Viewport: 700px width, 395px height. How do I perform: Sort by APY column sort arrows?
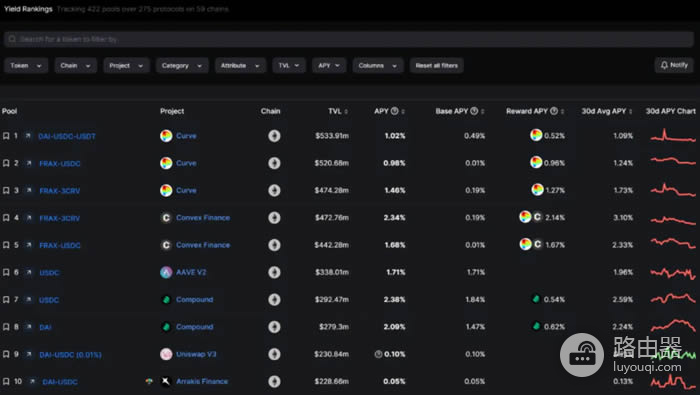click(x=403, y=112)
